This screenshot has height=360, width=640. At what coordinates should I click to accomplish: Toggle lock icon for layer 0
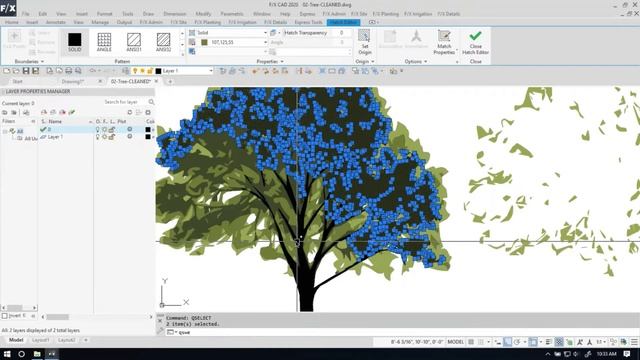tap(111, 129)
